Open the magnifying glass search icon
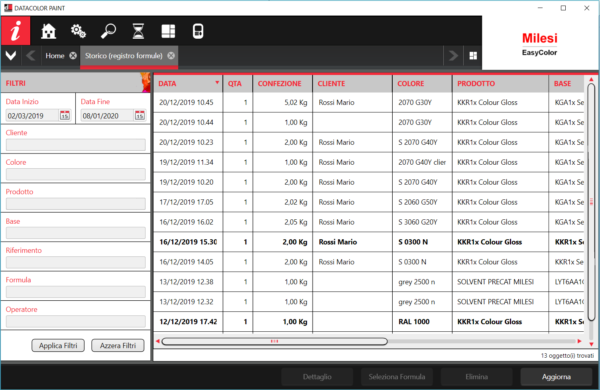Screen dimensions: 600x390 [108, 31]
